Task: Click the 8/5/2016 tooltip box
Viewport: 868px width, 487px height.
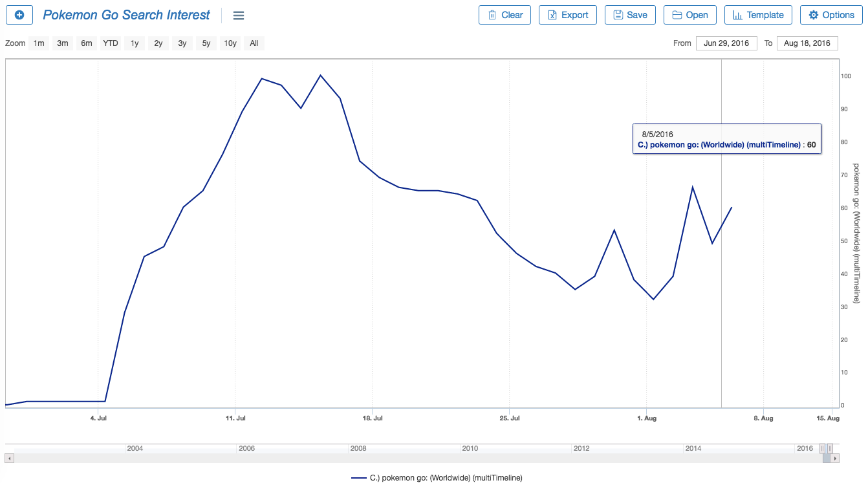Action: [x=726, y=139]
